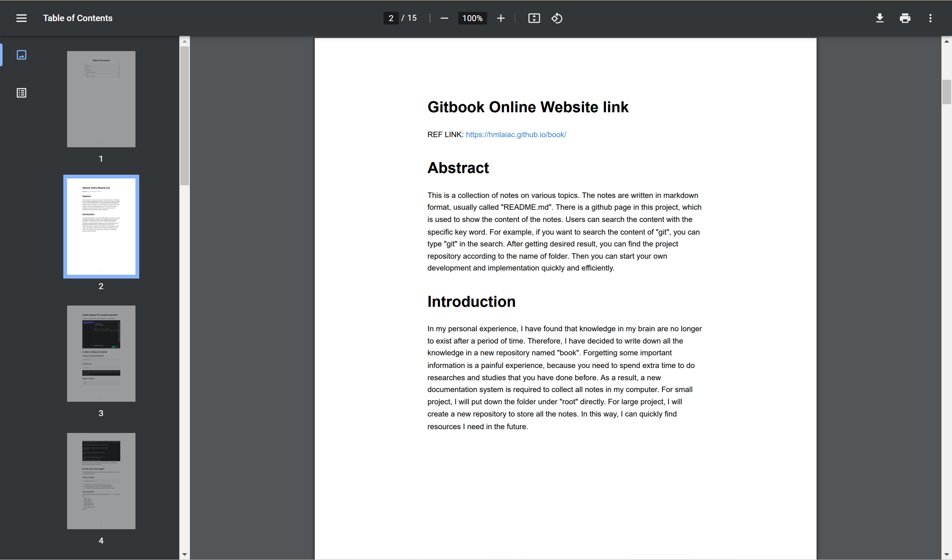Viewport: 952px width, 560px height.
Task: Click the Abstract heading
Action: [458, 168]
